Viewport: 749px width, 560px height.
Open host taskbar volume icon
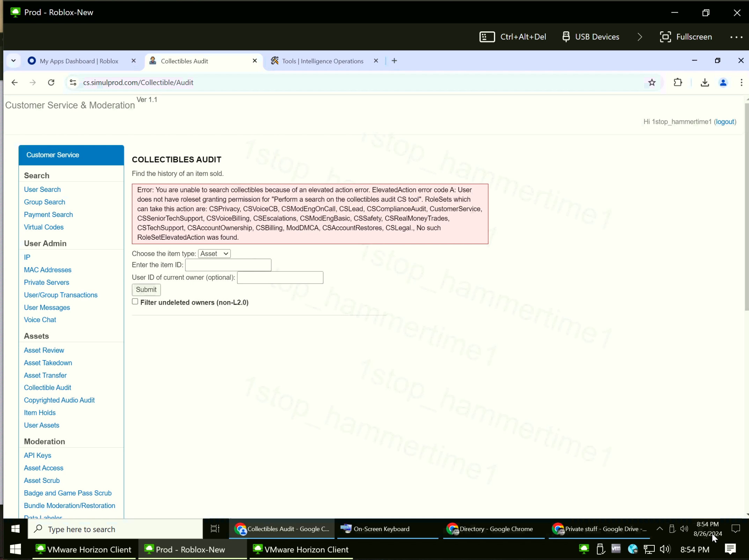[x=665, y=550]
